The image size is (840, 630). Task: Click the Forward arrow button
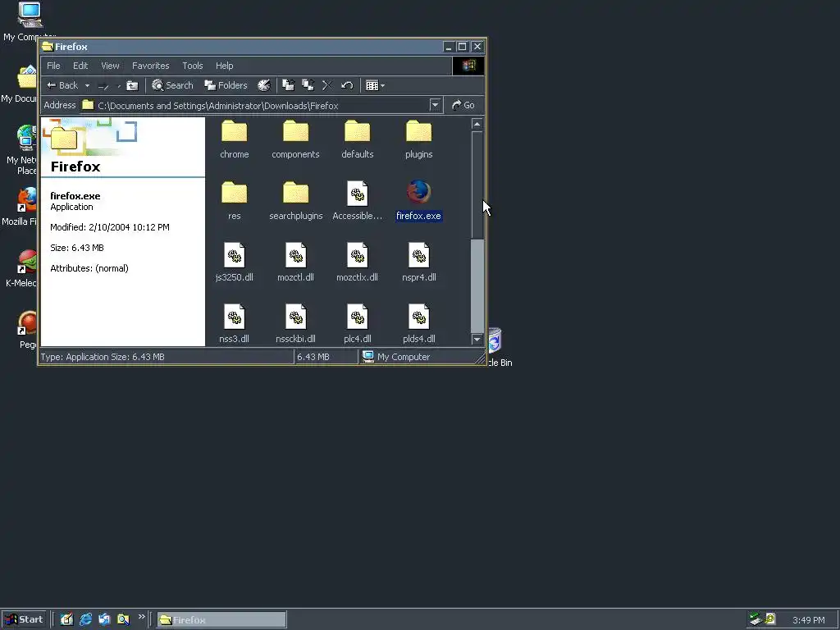(x=103, y=85)
